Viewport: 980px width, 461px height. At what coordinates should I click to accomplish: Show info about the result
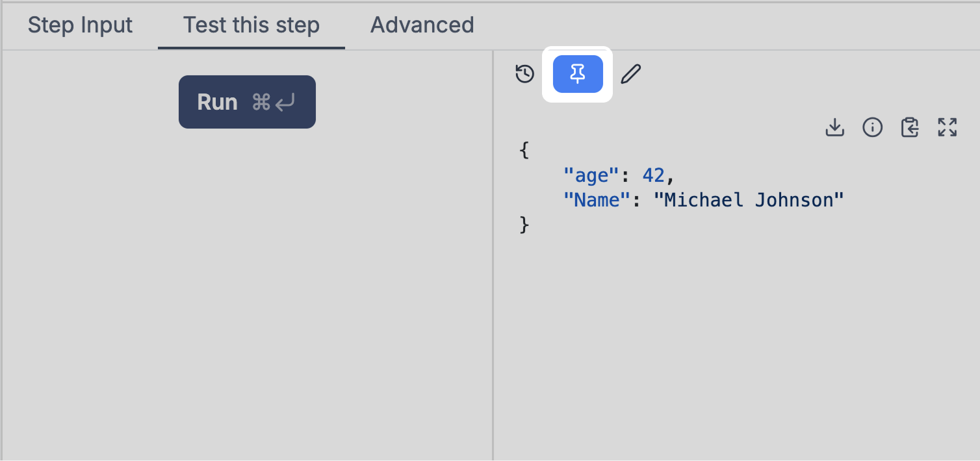(x=872, y=127)
